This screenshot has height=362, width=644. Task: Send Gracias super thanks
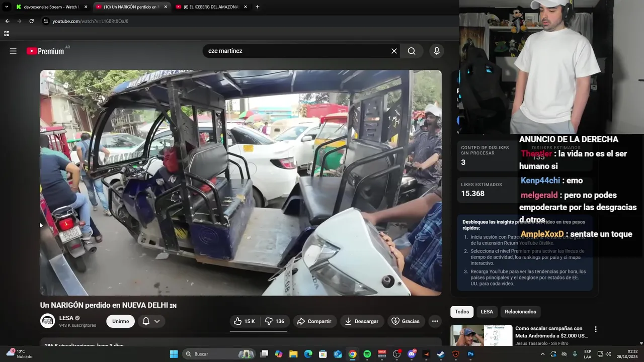(406, 321)
